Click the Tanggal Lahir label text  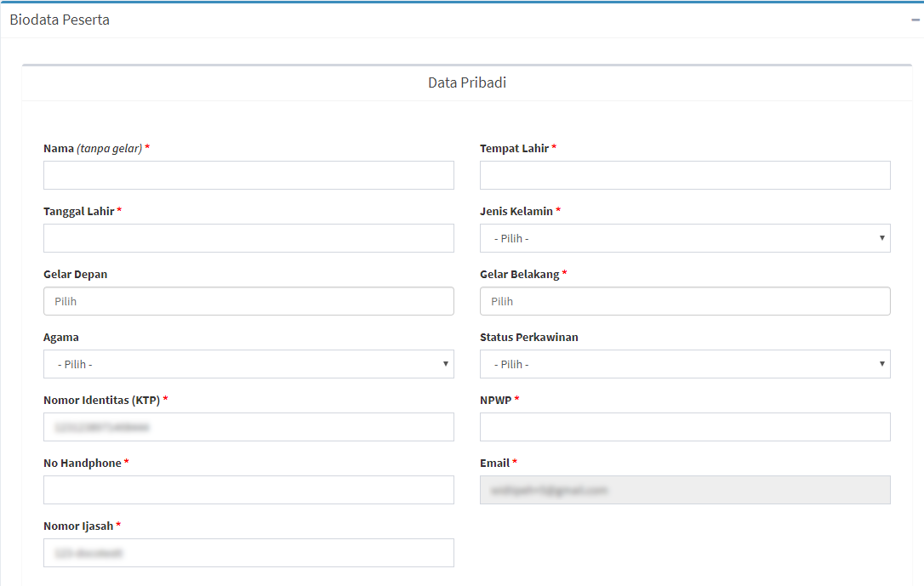pos(79,211)
